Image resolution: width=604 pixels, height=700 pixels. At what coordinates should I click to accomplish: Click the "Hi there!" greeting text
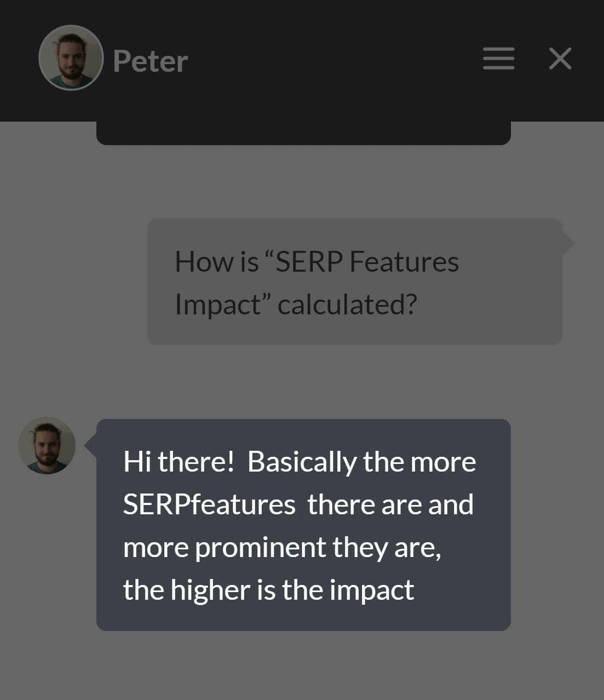[179, 461]
